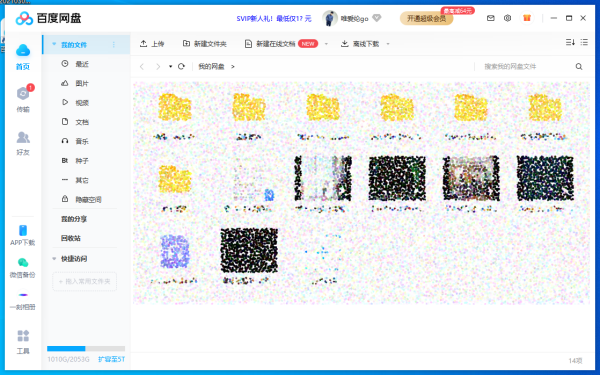The image size is (600, 375).
Task: Click 开通超级会员 button
Action: click(427, 18)
